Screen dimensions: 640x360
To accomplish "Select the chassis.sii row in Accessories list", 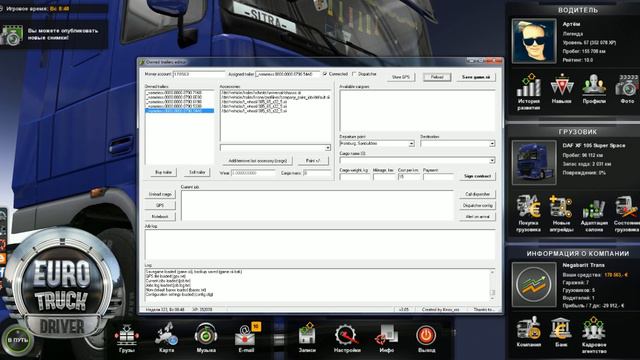I will pos(275,93).
